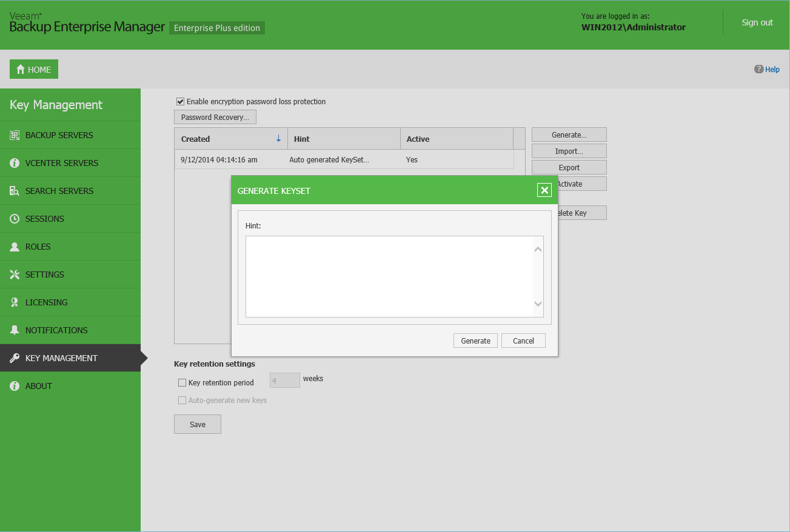790x532 pixels.
Task: Sort by the Created column header
Action: 231,139
